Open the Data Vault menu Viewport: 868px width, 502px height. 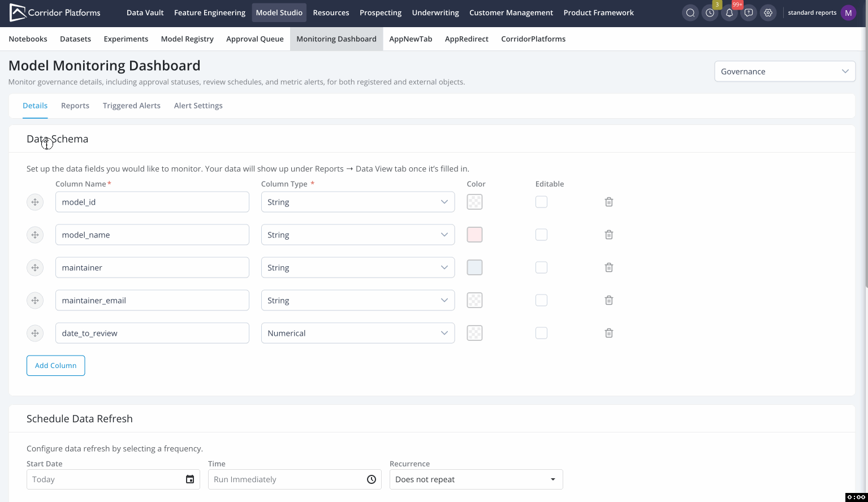click(x=145, y=12)
